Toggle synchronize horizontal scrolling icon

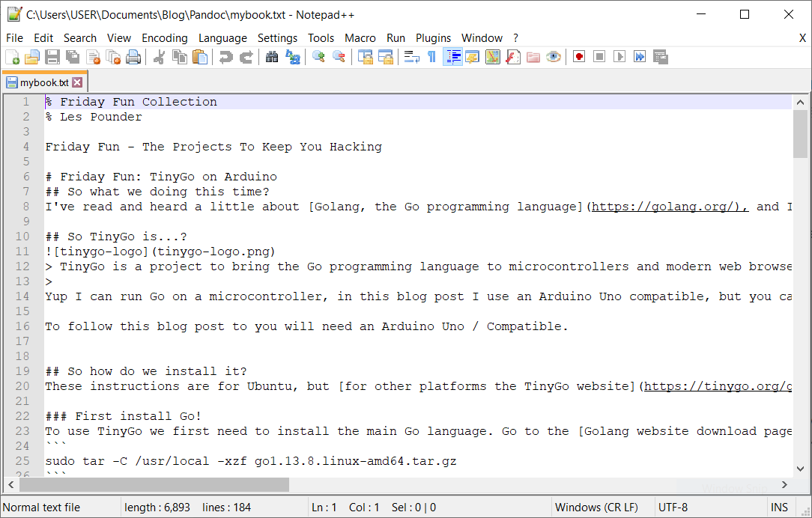point(385,57)
